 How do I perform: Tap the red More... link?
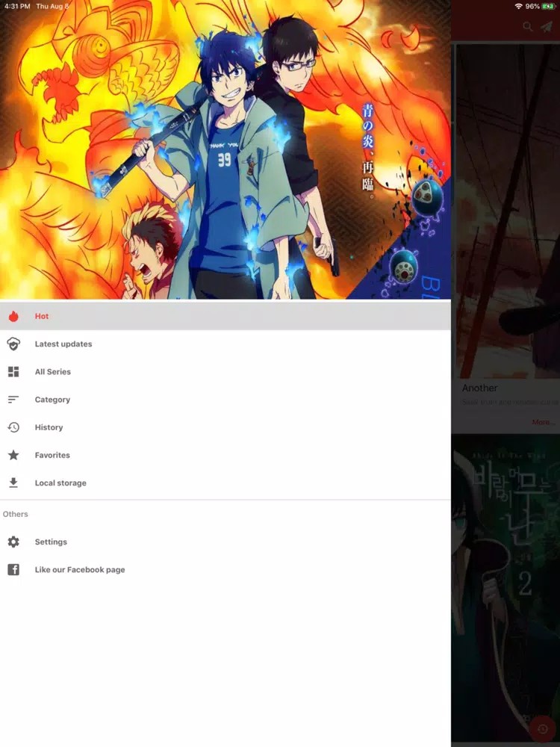tap(544, 422)
